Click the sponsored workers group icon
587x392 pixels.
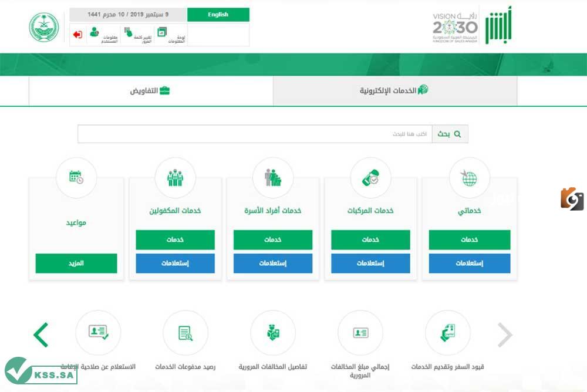point(175,178)
